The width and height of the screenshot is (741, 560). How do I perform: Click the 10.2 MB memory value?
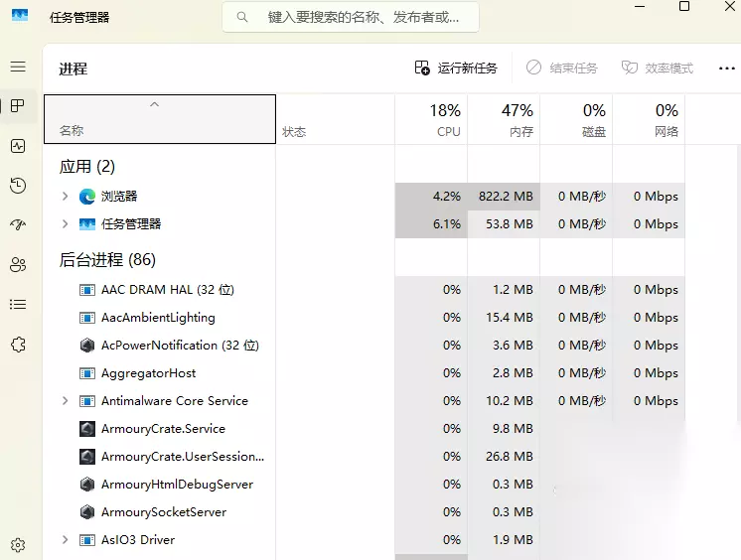tap(510, 401)
